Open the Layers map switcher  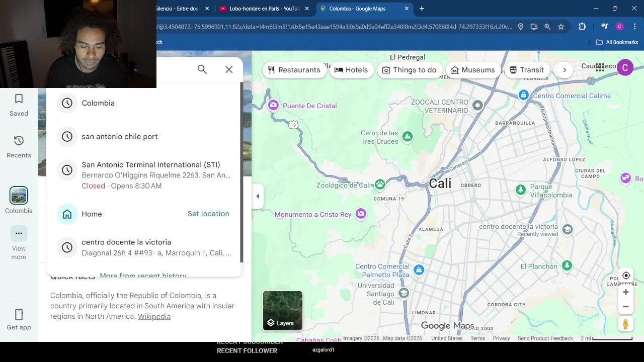click(283, 311)
